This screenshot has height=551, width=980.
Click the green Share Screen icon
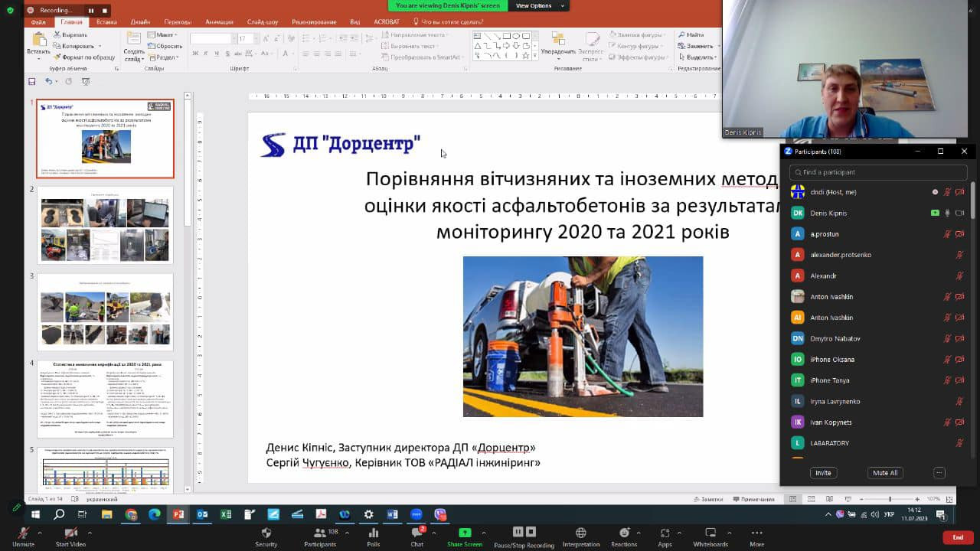click(464, 533)
